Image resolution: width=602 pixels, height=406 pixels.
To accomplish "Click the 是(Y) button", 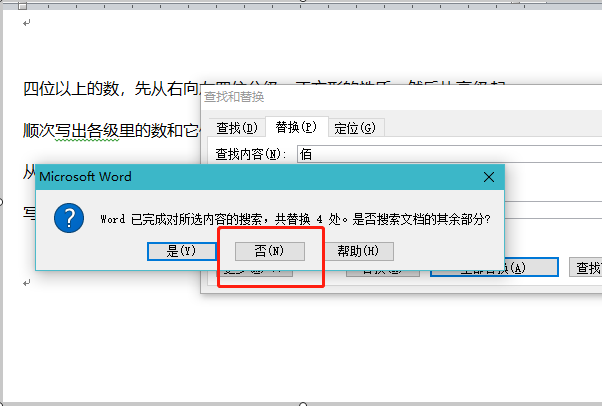I will click(x=182, y=251).
